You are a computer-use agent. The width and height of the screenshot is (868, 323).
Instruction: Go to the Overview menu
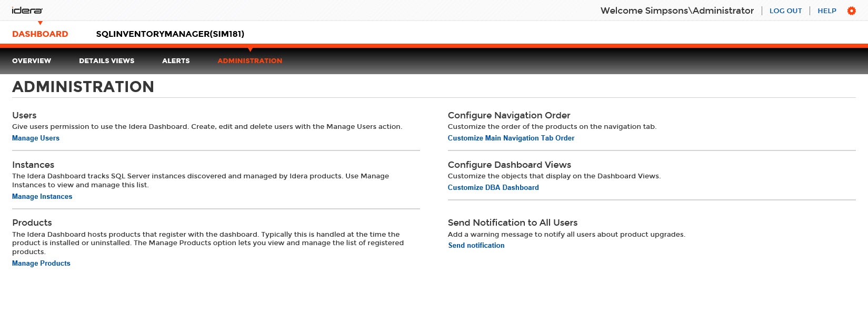32,61
